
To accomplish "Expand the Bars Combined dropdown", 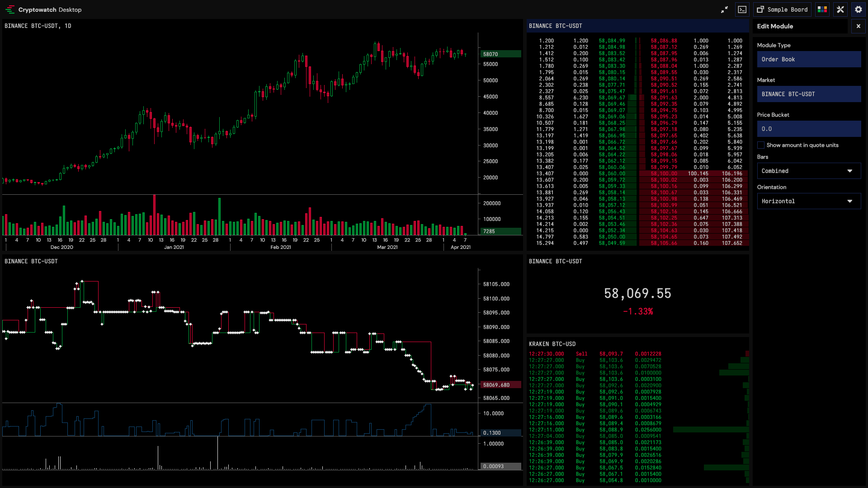I will 809,171.
